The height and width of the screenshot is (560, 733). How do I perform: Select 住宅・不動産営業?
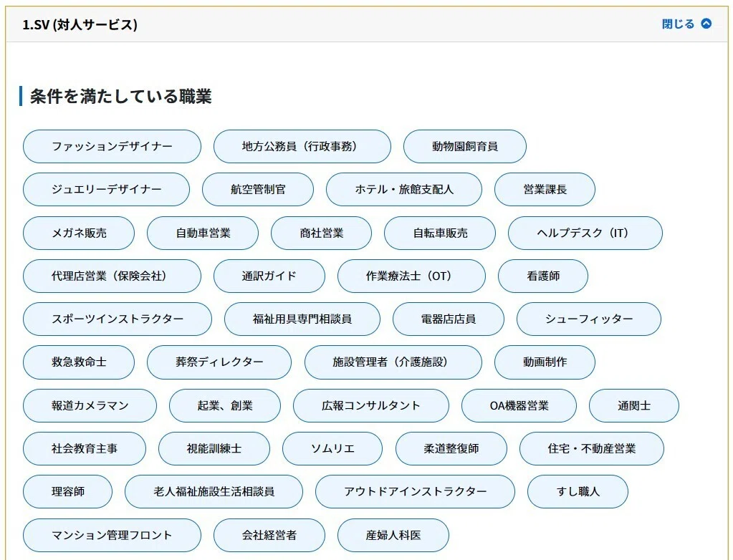pos(592,448)
